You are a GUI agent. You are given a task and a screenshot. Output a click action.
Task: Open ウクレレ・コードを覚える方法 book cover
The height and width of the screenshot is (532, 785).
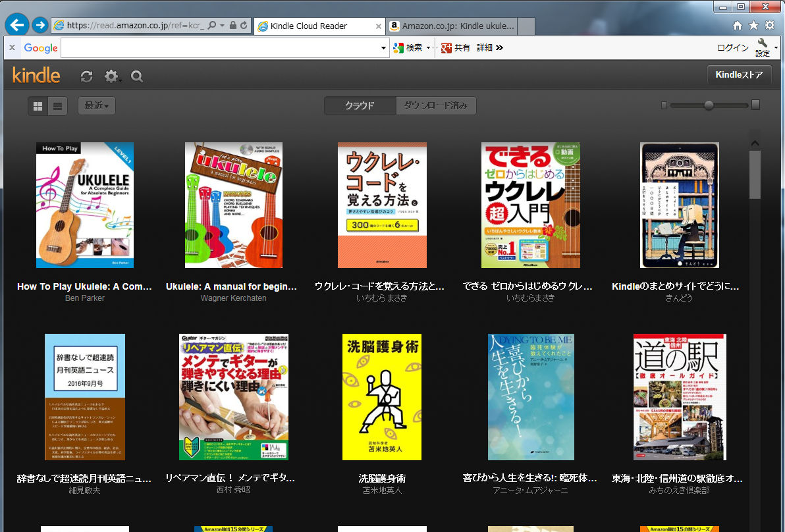coord(382,205)
